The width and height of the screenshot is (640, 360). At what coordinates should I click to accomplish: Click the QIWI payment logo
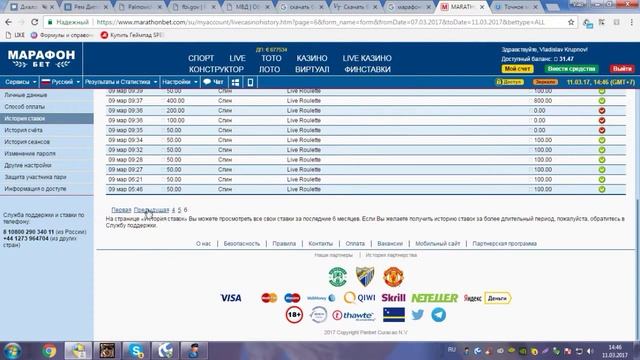click(360, 298)
